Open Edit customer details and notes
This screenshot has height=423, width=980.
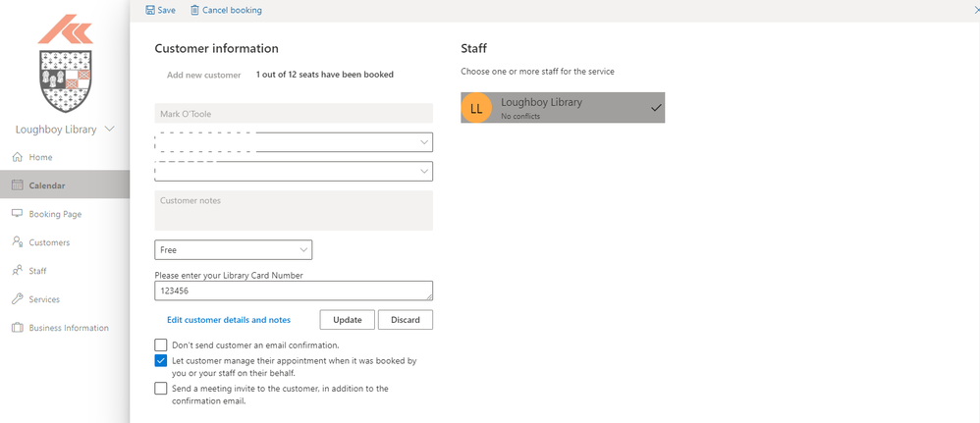tap(229, 320)
